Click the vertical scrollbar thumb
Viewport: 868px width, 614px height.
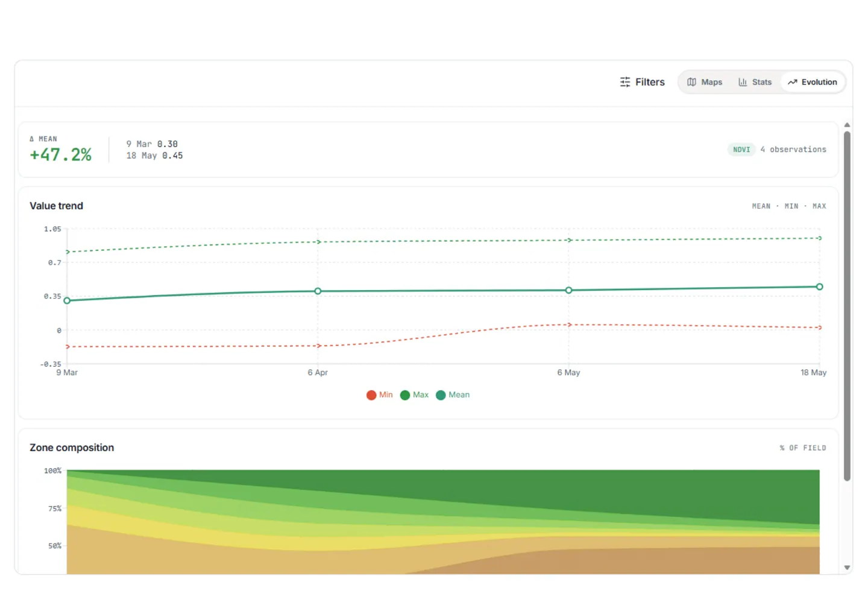click(847, 306)
